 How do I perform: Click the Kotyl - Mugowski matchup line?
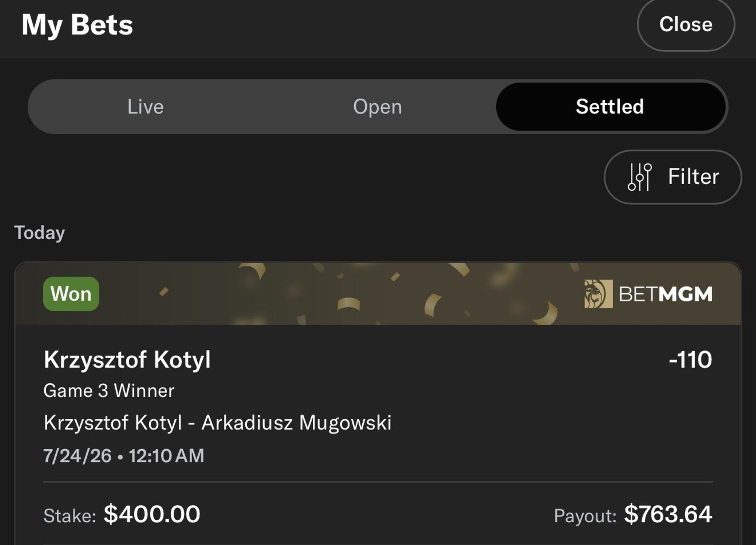tap(218, 423)
